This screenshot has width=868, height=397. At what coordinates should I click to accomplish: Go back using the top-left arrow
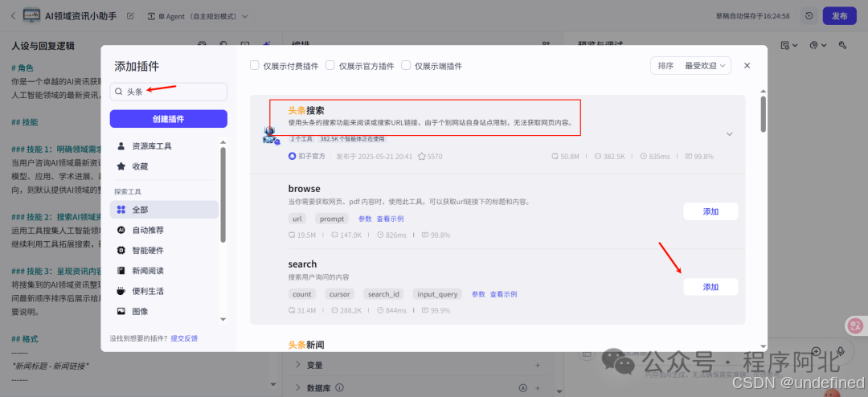click(14, 15)
